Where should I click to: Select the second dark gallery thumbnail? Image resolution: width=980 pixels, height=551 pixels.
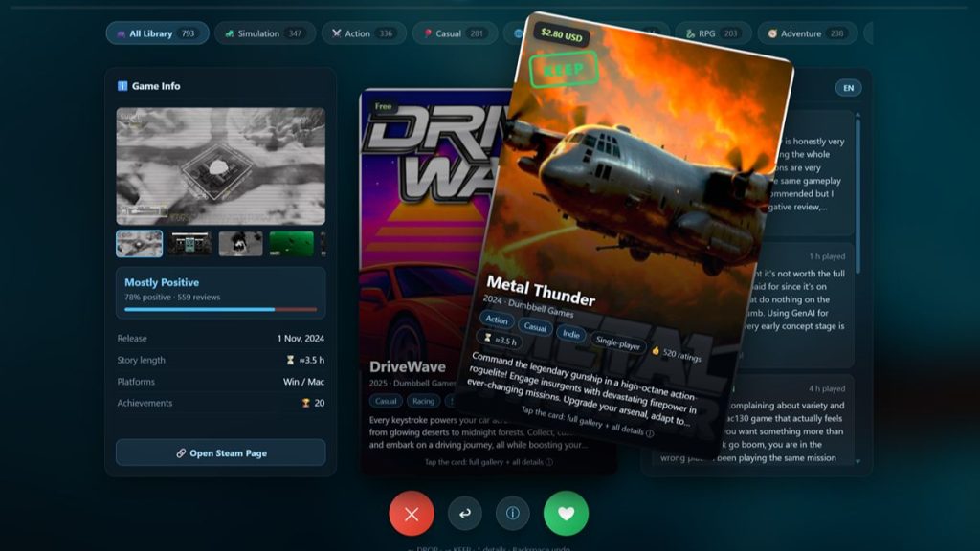(190, 244)
